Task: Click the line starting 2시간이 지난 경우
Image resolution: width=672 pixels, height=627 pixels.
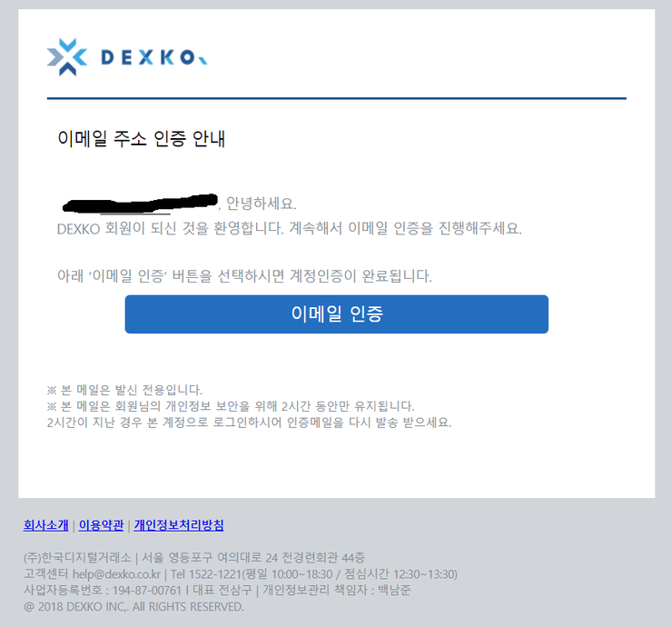Action: pos(249,423)
